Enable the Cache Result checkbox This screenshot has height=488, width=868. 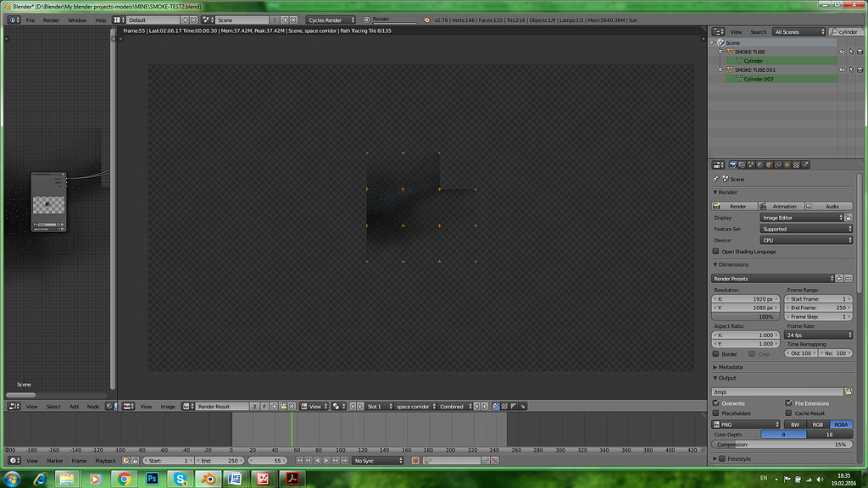(788, 413)
